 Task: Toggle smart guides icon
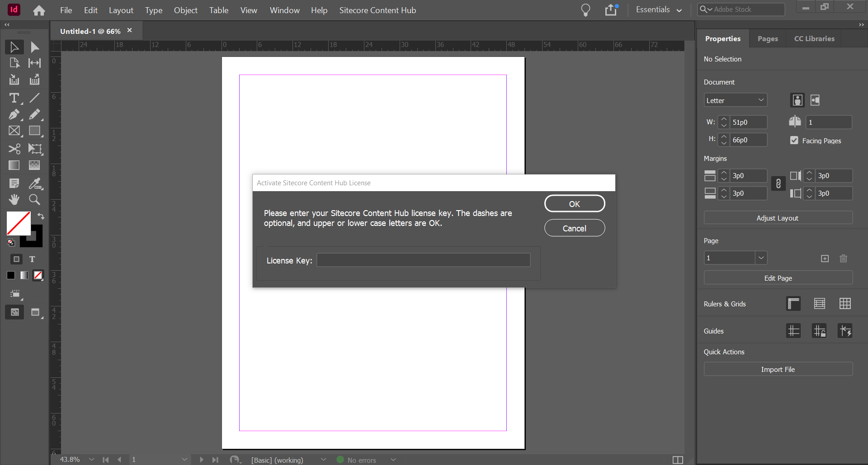pos(845,331)
